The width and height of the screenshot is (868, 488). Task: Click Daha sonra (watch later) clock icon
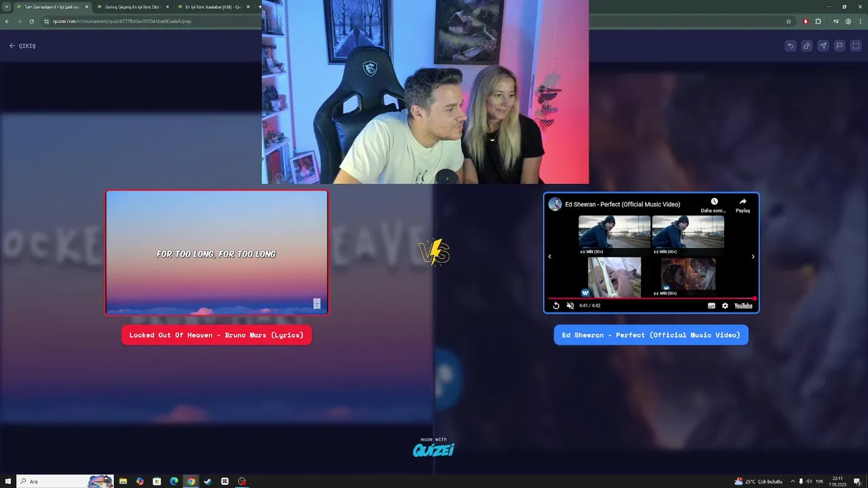pos(714,201)
